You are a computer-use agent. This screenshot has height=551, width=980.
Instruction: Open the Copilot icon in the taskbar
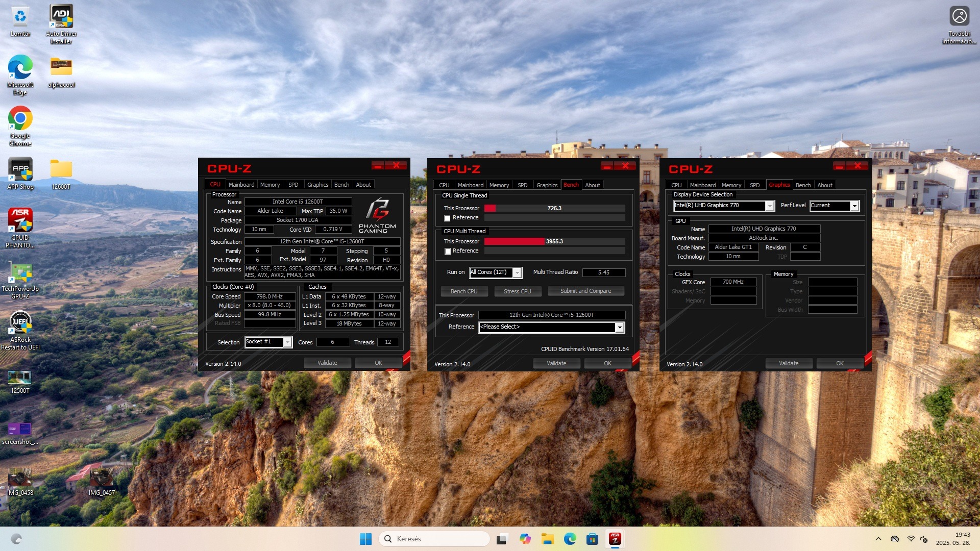525,539
